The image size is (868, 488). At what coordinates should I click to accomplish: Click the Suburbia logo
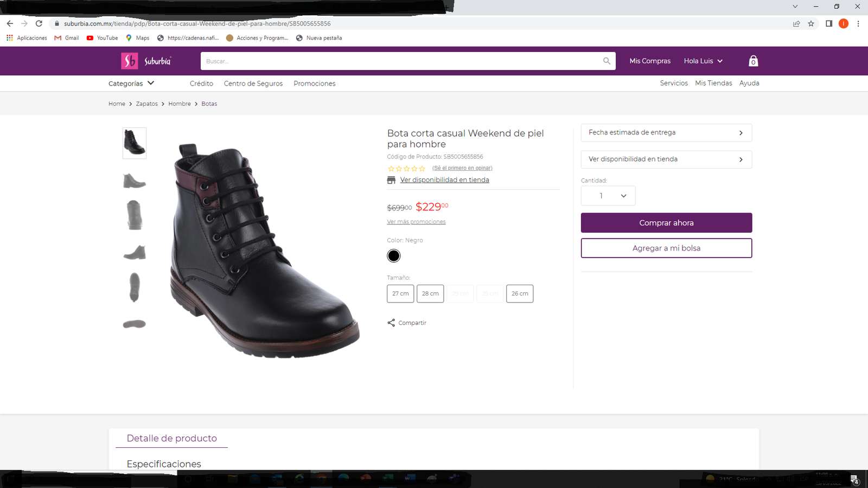[x=146, y=61]
